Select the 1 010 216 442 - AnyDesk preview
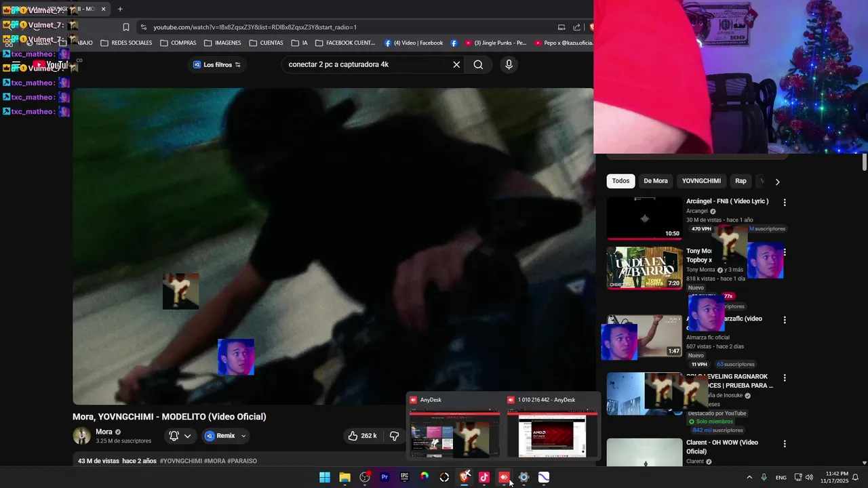868x488 pixels. pos(553,426)
